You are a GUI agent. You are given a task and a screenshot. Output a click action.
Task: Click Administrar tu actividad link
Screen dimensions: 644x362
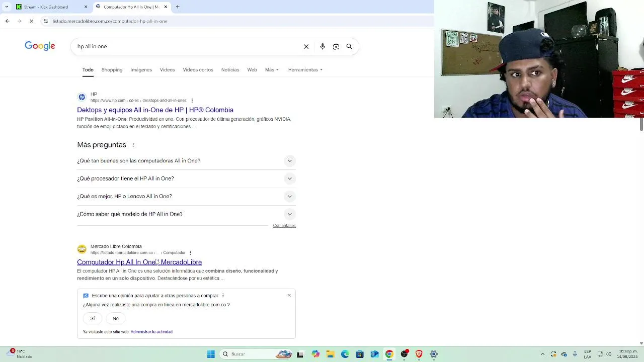151,332
